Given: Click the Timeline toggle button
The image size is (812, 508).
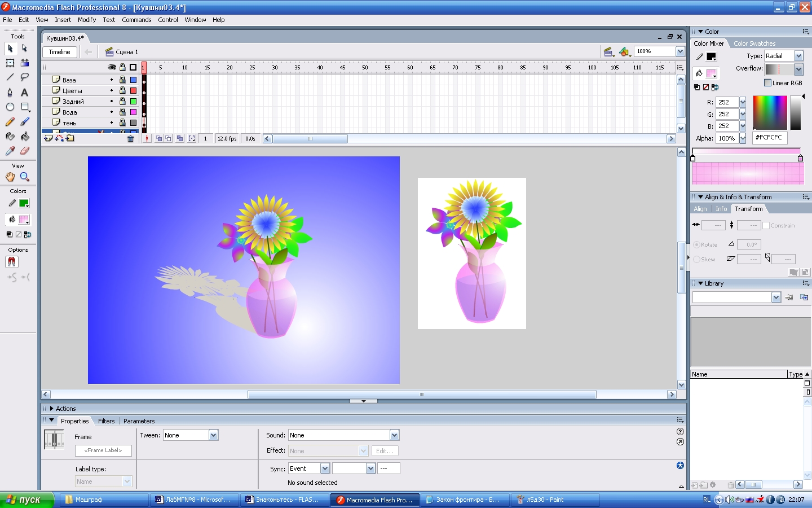Looking at the screenshot, I should [x=60, y=52].
